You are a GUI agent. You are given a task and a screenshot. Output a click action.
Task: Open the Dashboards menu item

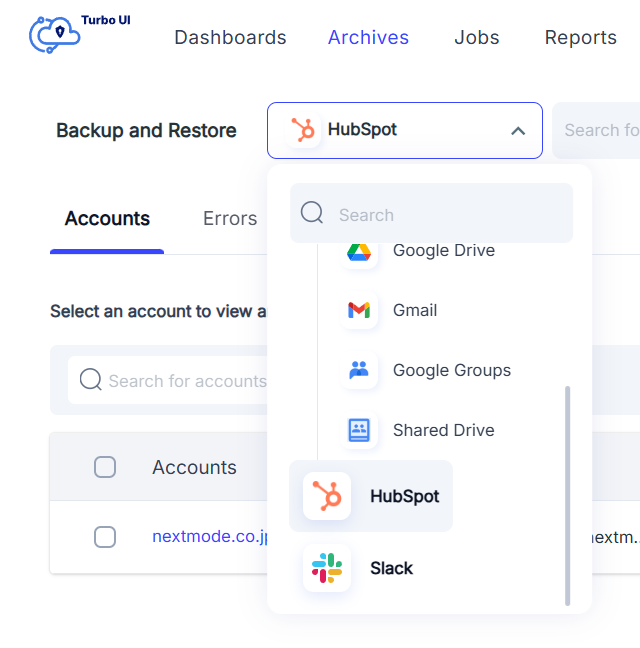tap(230, 38)
